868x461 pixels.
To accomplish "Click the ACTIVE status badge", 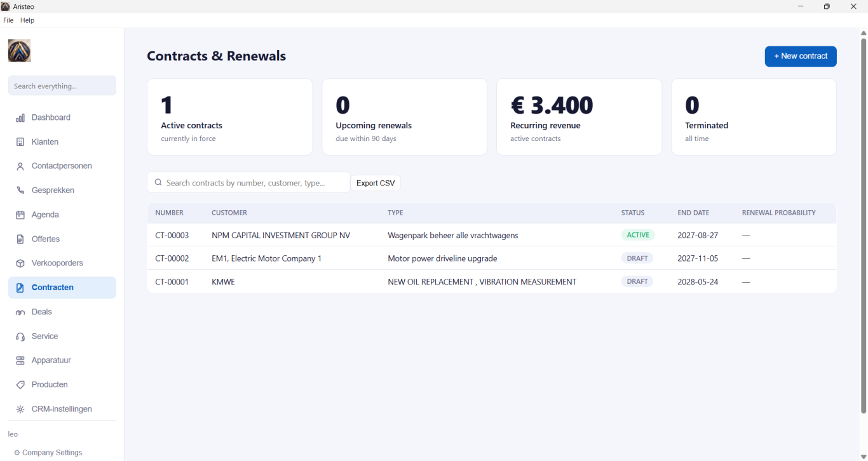I will pyautogui.click(x=638, y=235).
